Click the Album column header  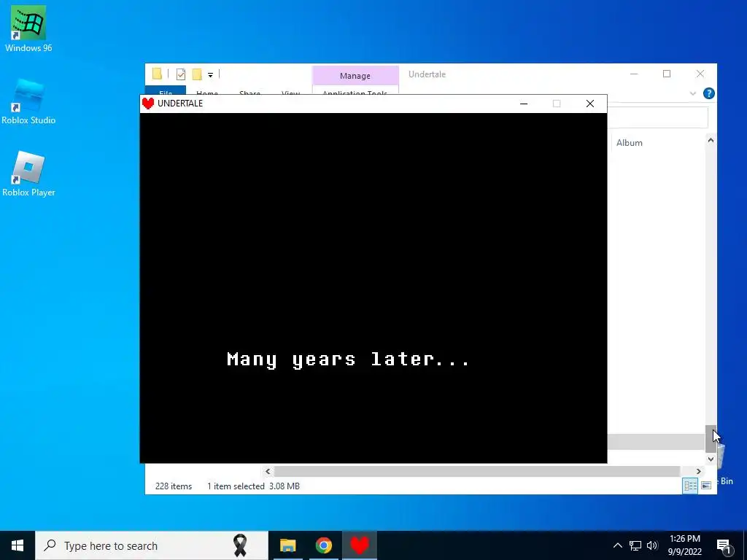click(629, 143)
